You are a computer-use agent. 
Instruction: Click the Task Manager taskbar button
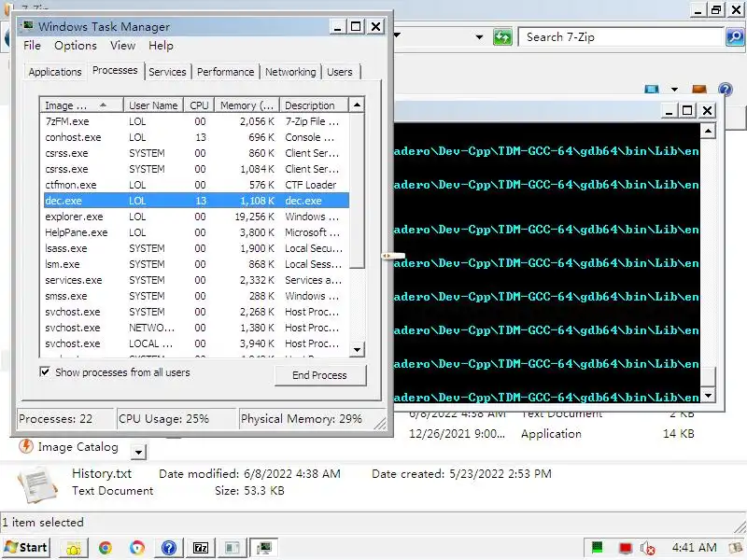263,548
